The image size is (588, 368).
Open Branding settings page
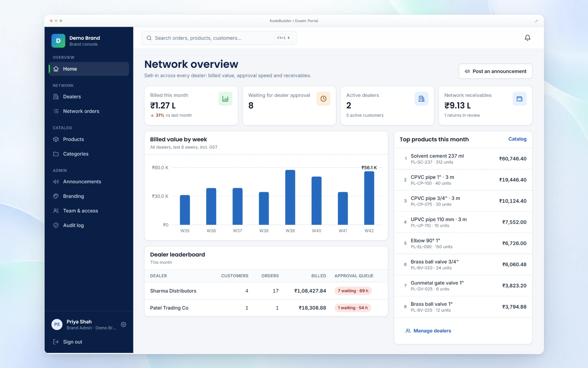[x=89, y=196]
